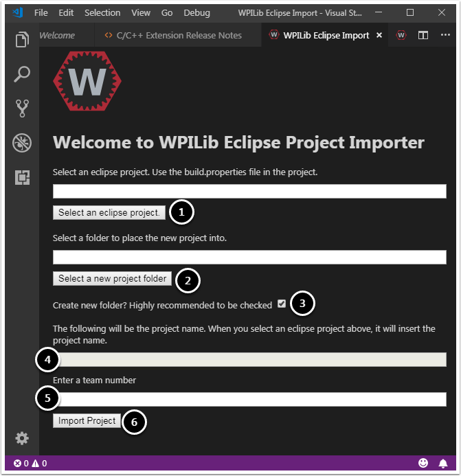Focus the eclipse project path field
Viewport: 461px width, 476px height.
click(249, 191)
